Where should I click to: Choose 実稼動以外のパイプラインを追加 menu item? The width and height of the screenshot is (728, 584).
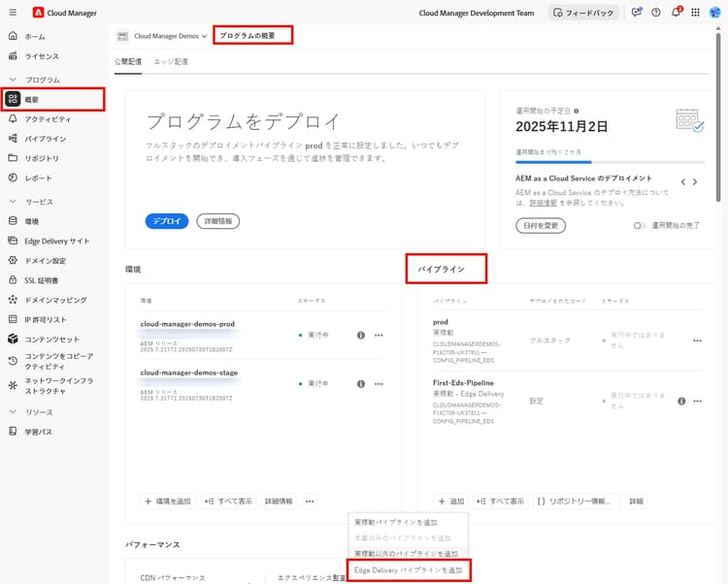pos(408,553)
